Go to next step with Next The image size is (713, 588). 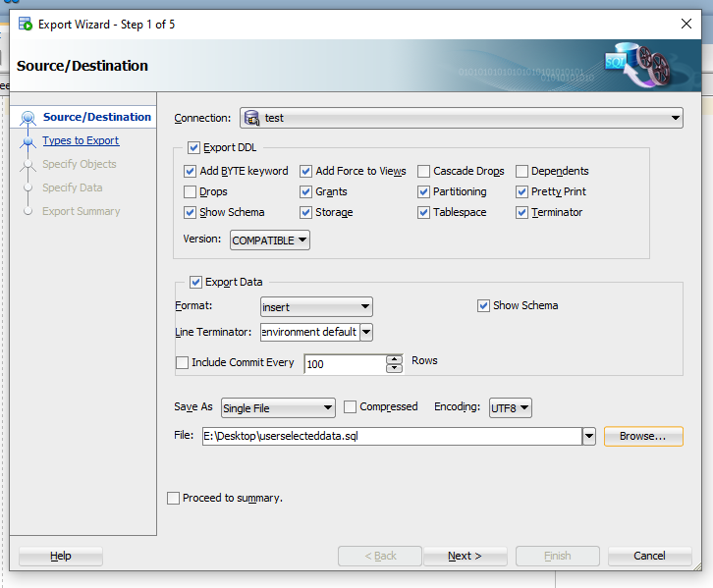tap(465, 556)
